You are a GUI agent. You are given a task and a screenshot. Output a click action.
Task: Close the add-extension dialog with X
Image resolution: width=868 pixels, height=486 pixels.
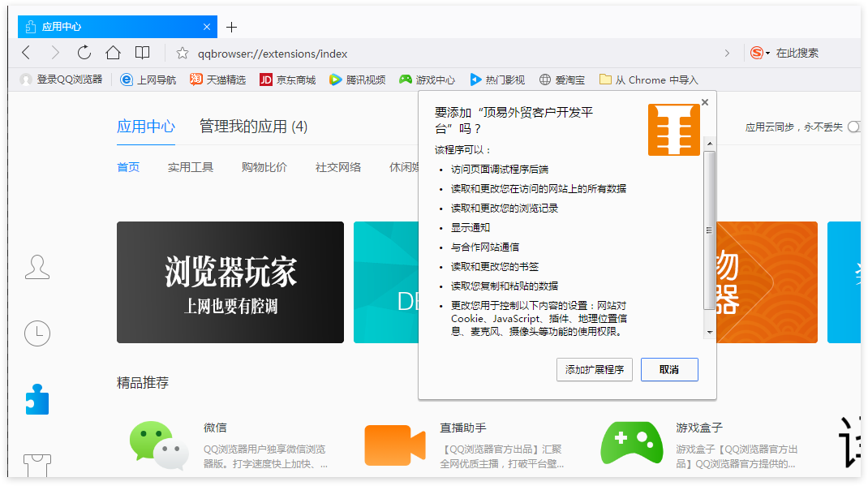click(x=705, y=102)
